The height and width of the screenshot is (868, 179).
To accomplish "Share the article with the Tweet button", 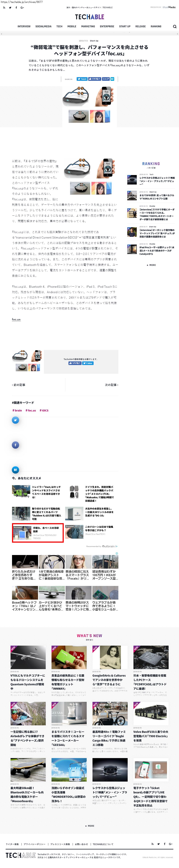I will pos(82,79).
